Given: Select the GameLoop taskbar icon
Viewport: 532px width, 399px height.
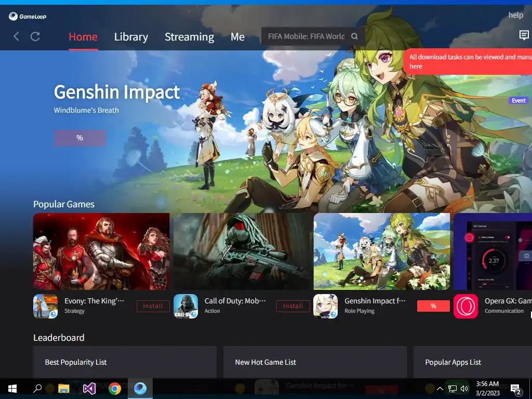Looking at the screenshot, I should (140, 388).
